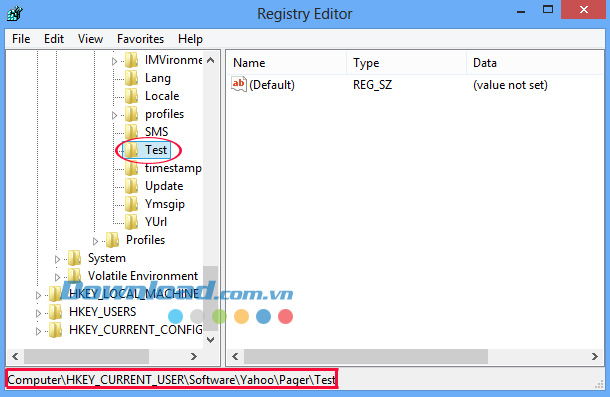Select the Volatile Environment key label
The image size is (610, 397).
(143, 276)
